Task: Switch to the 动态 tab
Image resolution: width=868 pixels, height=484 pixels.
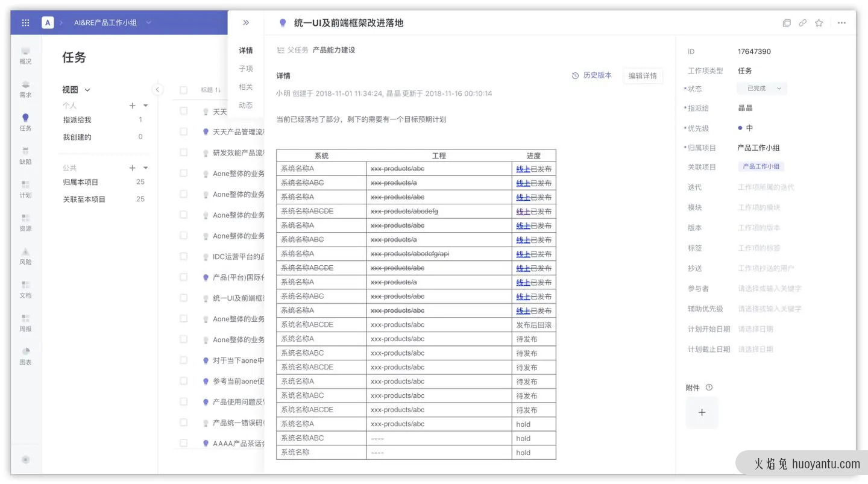Action: coord(246,105)
